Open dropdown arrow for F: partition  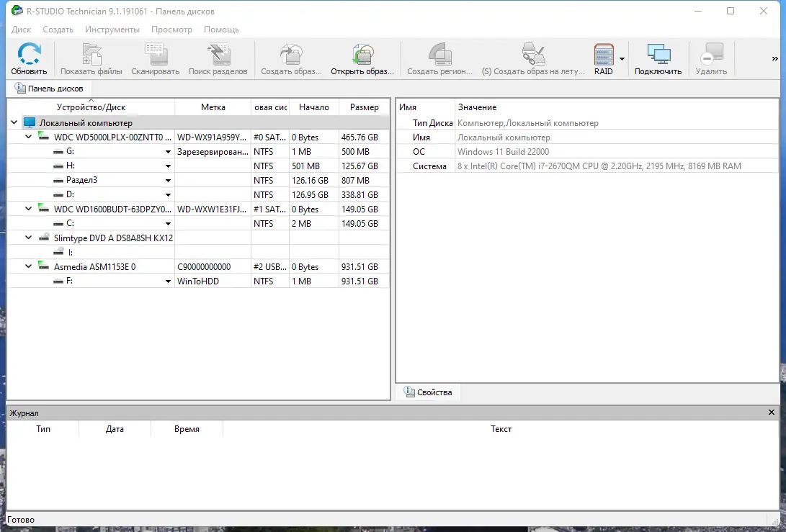click(x=168, y=281)
